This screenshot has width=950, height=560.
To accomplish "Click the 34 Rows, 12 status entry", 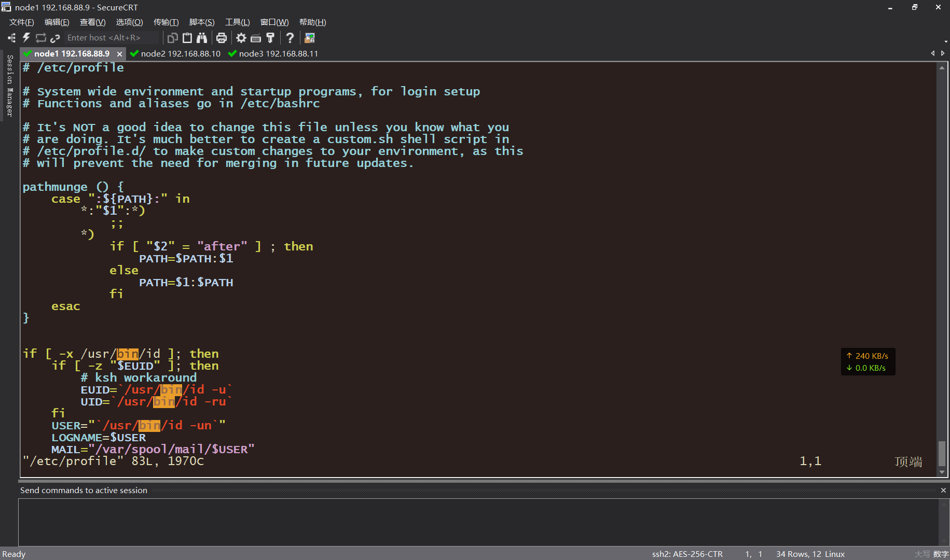I will point(798,554).
